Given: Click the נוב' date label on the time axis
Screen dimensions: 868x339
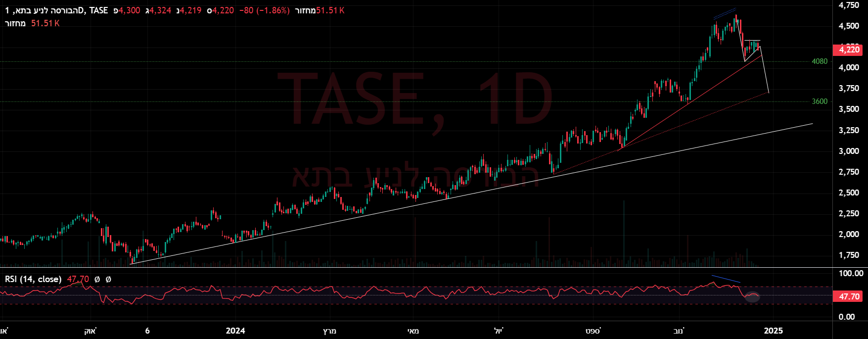Looking at the screenshot, I should click(679, 331).
